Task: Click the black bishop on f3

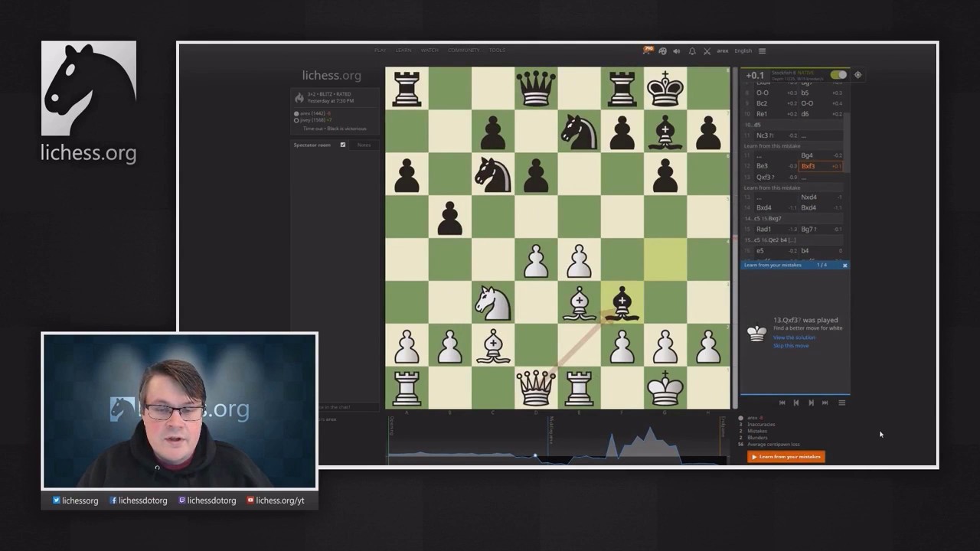Action: click(x=622, y=302)
